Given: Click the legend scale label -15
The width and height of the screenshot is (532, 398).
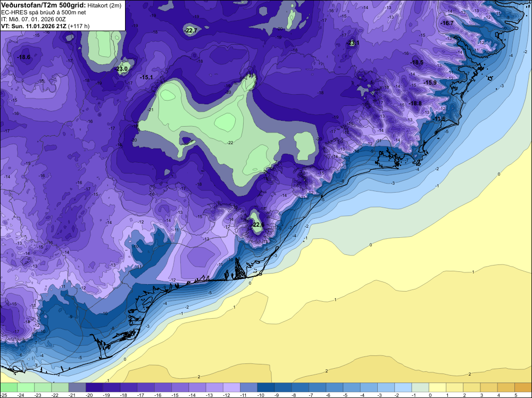Looking at the screenshot, I should 175,395.
